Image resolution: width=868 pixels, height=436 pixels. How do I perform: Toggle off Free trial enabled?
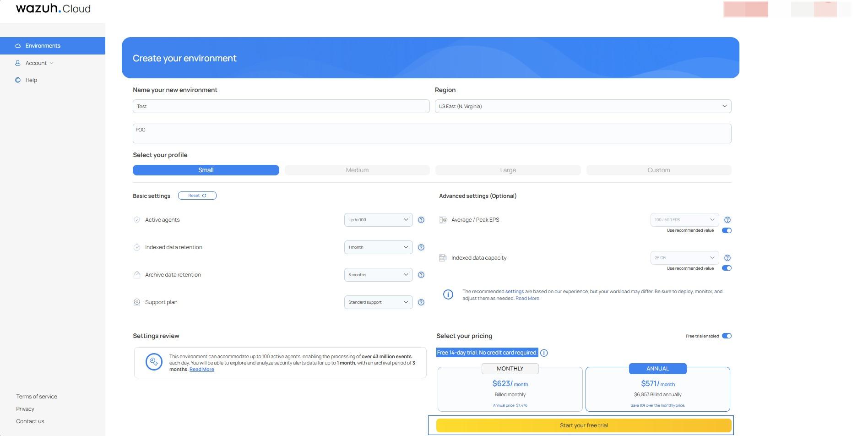point(727,336)
